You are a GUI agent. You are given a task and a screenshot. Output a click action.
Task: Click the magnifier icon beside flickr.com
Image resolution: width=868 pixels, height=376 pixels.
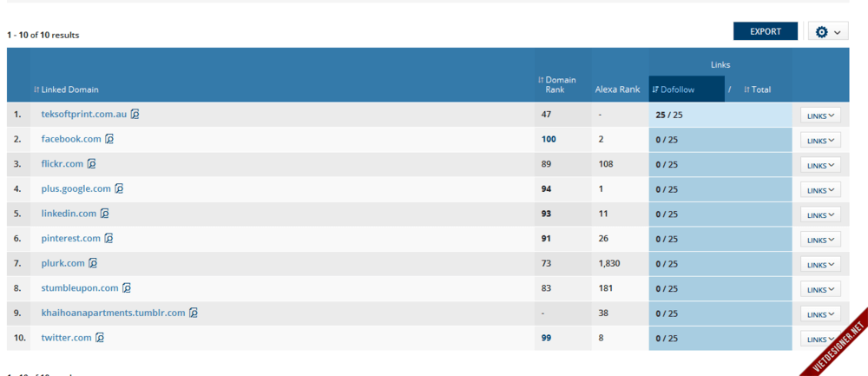click(x=91, y=164)
